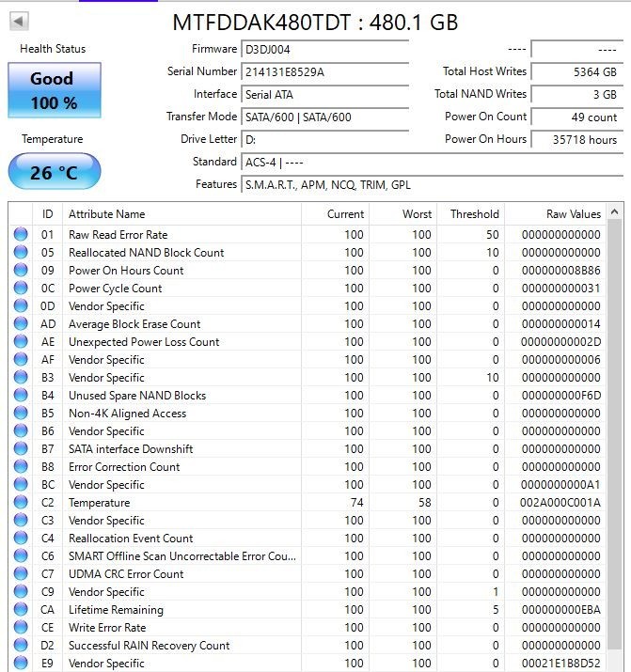Screen dimensions: 631x672
Task: Select Threshold value 50 for Raw Read Error Rate
Action: [493, 234]
